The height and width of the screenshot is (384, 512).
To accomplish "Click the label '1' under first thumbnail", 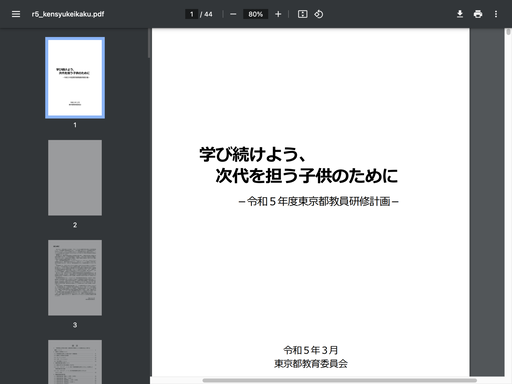I will [75, 125].
